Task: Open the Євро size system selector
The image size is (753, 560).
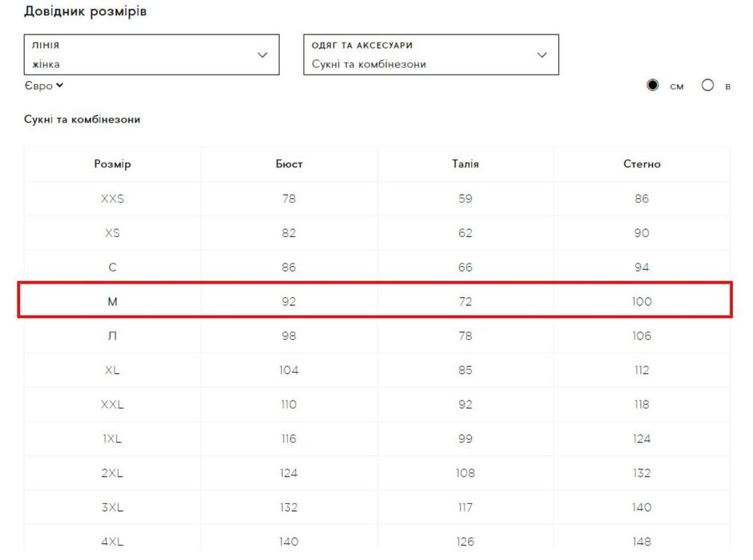Action: [x=43, y=86]
